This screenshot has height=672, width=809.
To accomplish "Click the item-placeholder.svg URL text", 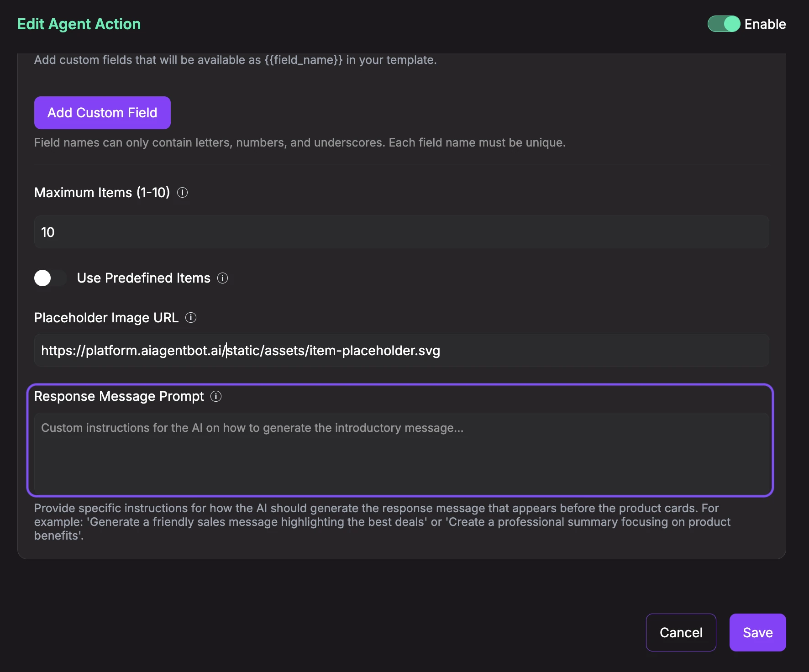I will 240,351.
